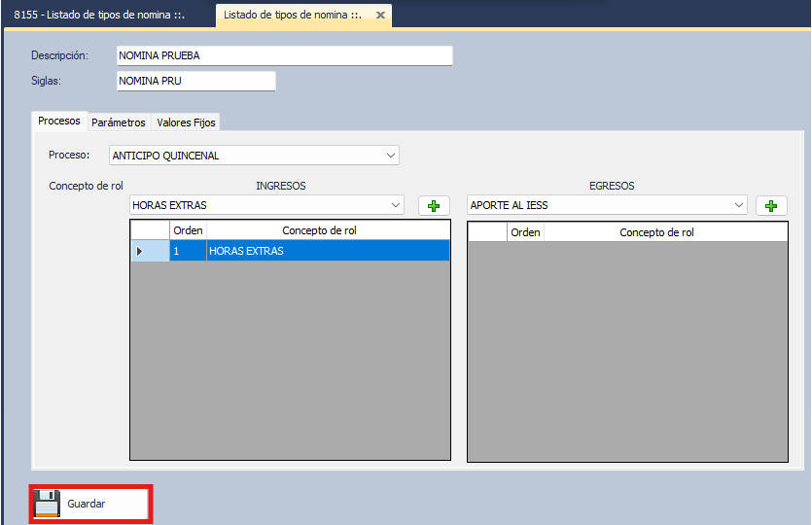The height and width of the screenshot is (525, 812).
Task: Click the Orden column header in egresos grid
Action: pyautogui.click(x=525, y=232)
